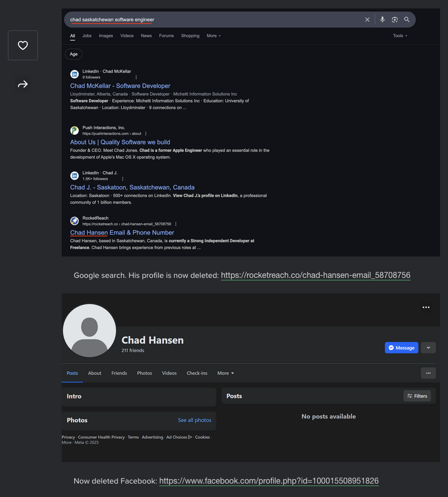Click See all photos link

pos(195,420)
